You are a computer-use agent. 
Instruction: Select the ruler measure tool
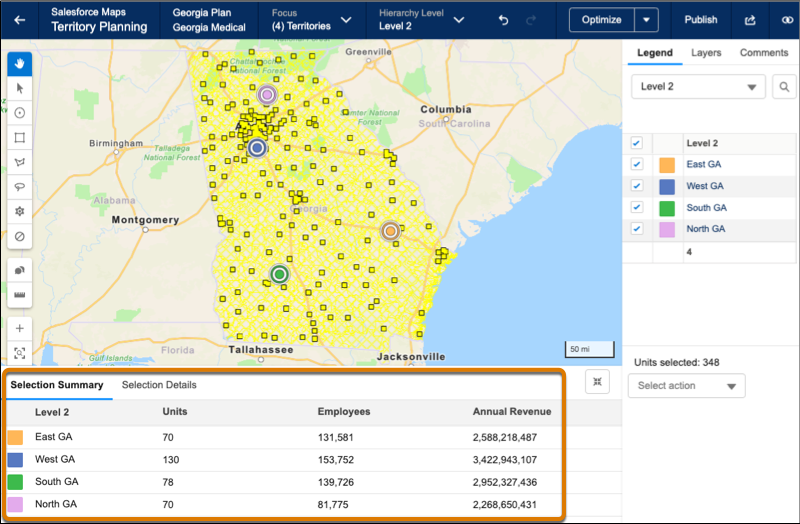click(19, 295)
